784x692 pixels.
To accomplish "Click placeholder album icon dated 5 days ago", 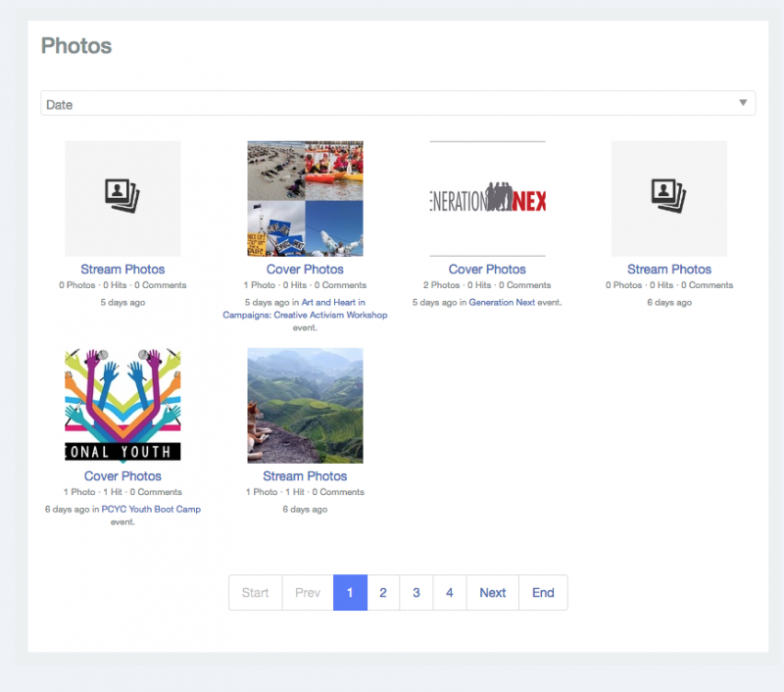I will [x=122, y=199].
